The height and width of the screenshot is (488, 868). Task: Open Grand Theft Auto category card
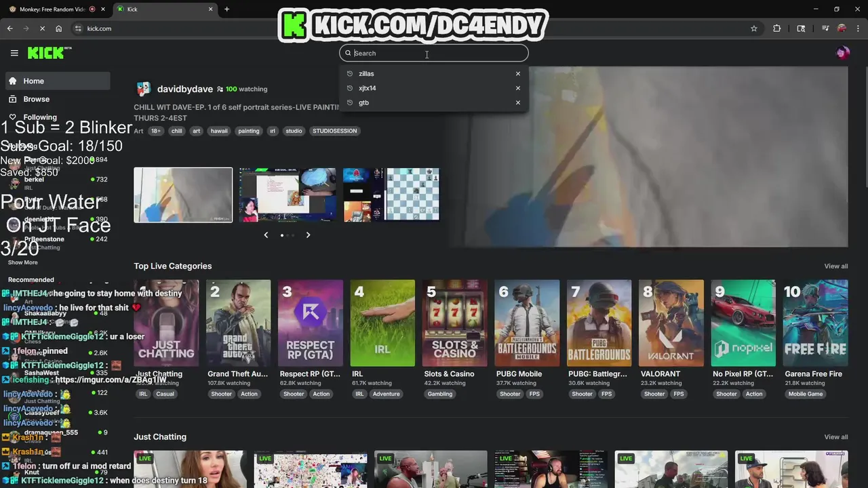click(238, 323)
